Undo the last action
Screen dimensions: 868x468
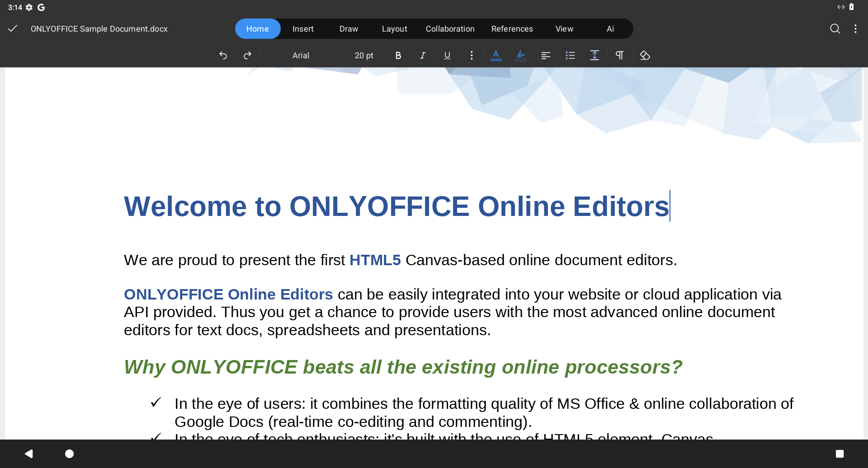click(223, 55)
